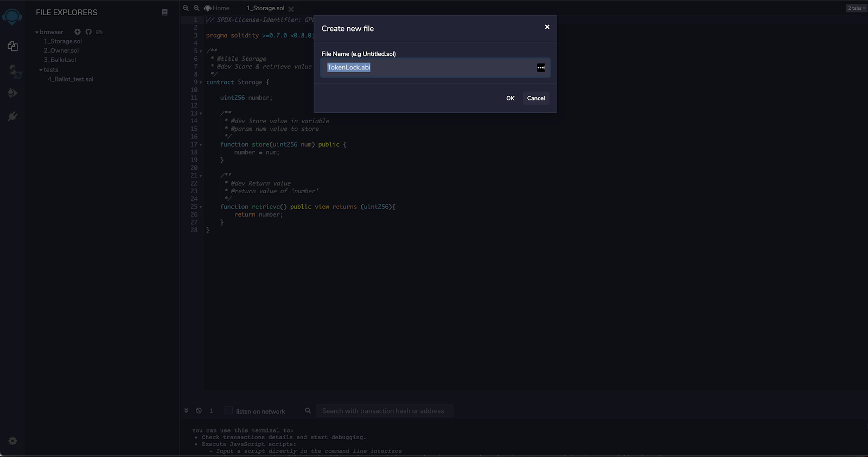Select the 1_Storage.sol editor tab

(265, 8)
